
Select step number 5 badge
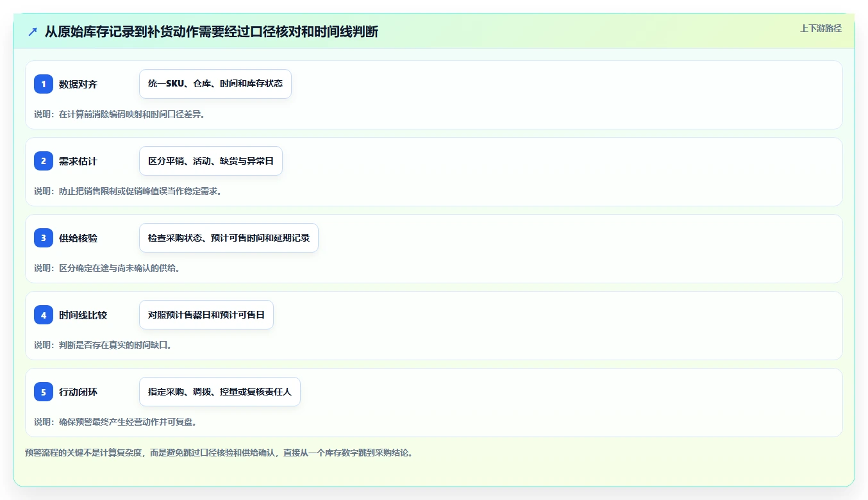click(44, 392)
